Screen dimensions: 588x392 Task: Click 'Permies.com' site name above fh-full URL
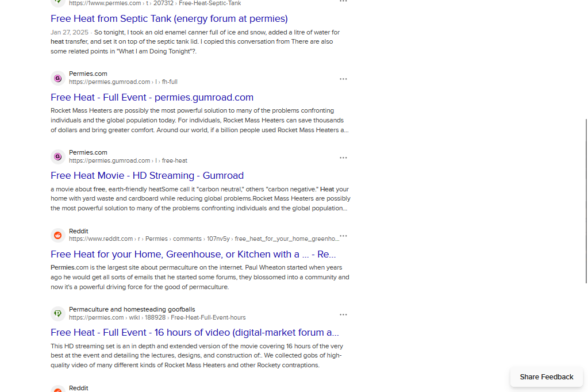88,74
